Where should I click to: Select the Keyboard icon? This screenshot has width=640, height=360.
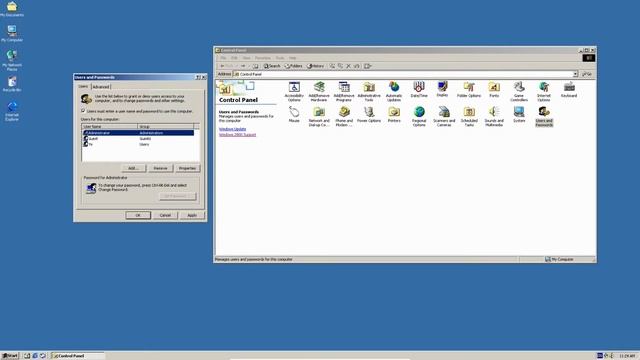click(569, 89)
